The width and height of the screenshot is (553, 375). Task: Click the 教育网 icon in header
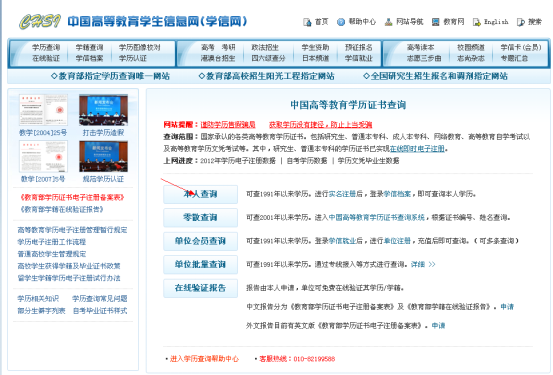436,22
